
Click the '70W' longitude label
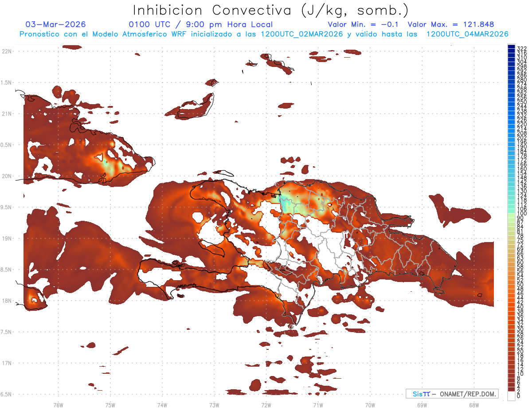[x=370, y=405]
